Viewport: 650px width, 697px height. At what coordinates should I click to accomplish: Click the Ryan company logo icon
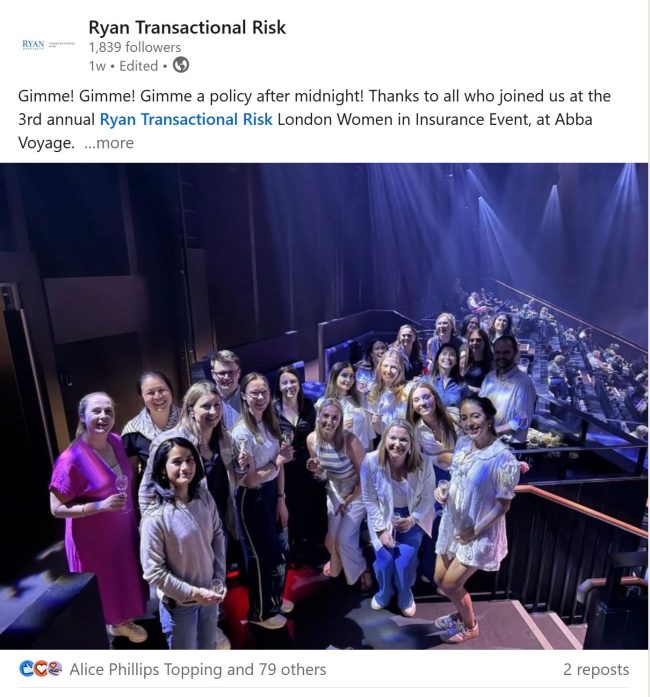47,45
